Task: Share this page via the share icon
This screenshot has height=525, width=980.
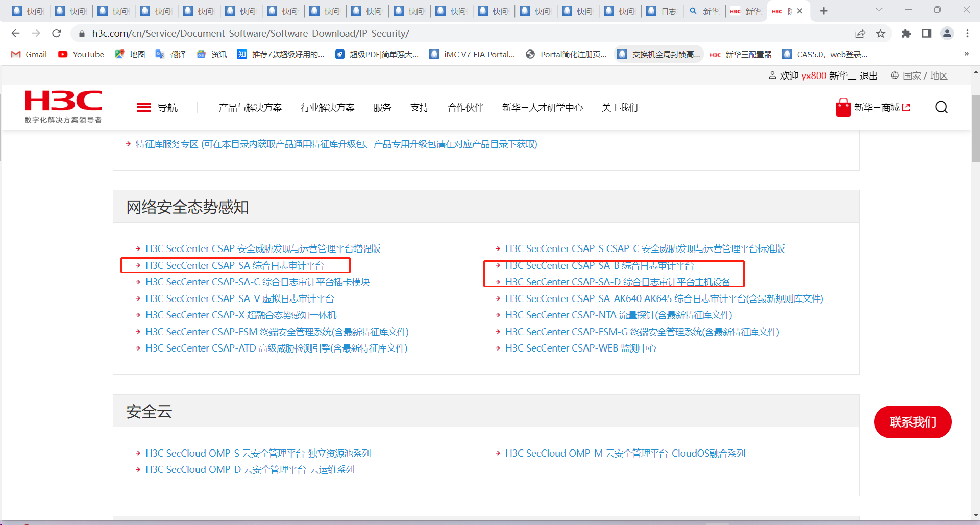Action: click(860, 33)
